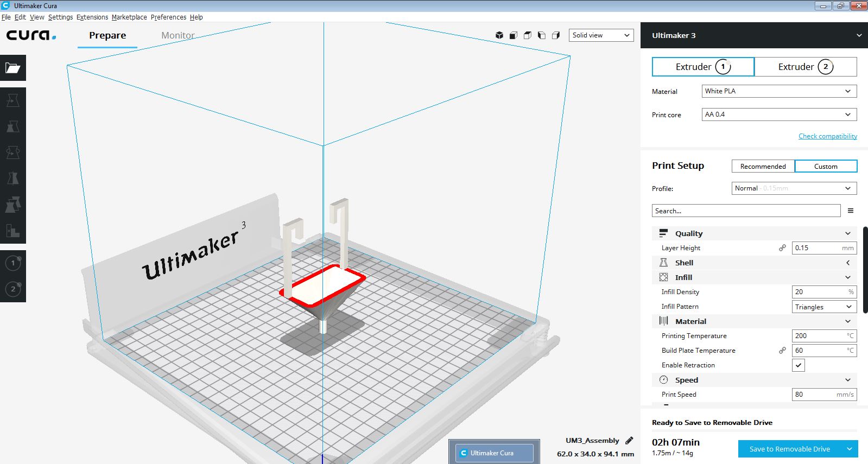Edit the Layer Height value field
868x464 pixels.
824,248
